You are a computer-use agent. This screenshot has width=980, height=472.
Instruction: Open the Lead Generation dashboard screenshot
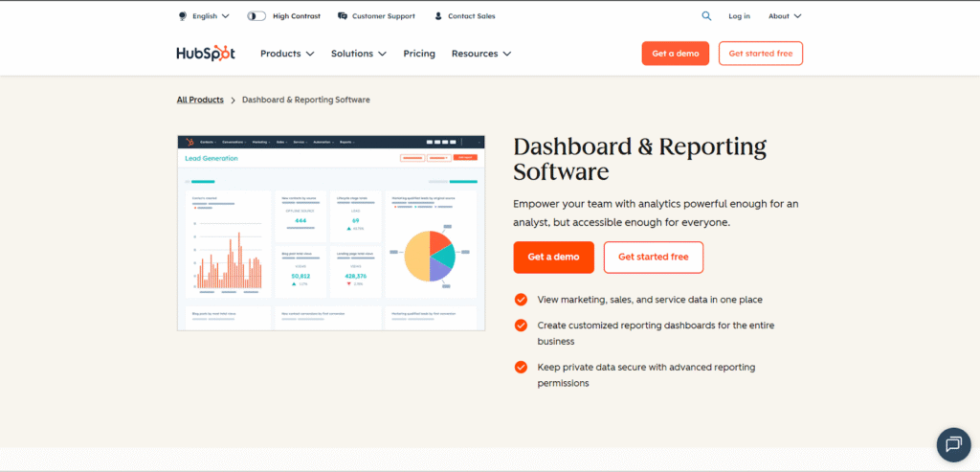click(331, 233)
